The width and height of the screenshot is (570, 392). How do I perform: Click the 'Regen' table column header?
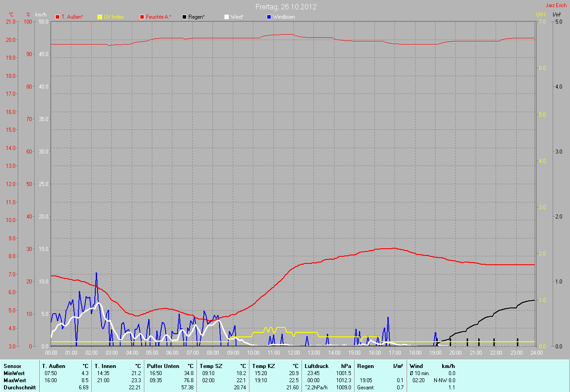point(365,366)
